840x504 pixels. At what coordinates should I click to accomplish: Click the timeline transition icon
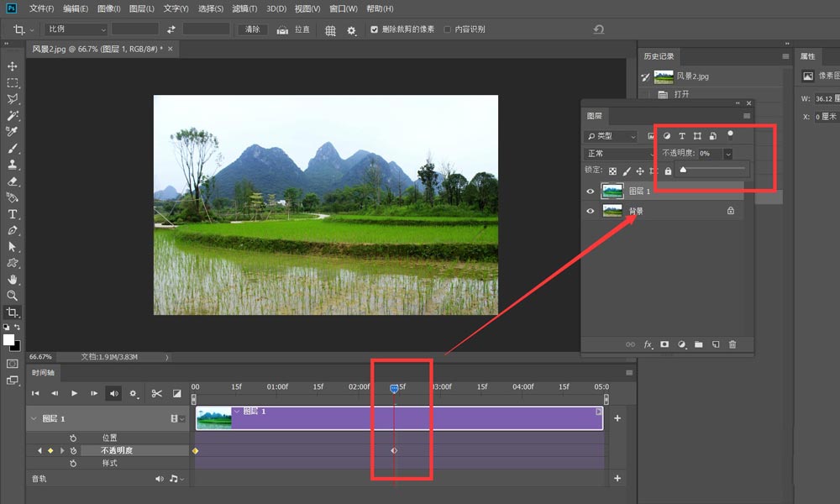point(176,394)
